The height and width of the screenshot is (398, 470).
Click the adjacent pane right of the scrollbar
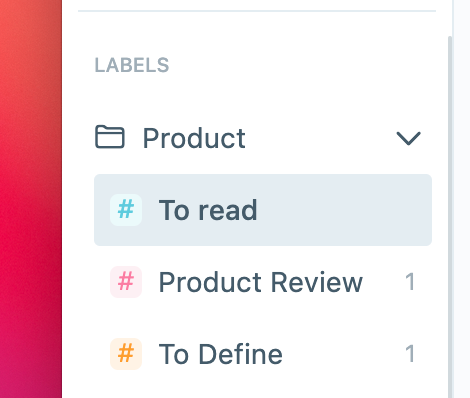[462, 199]
